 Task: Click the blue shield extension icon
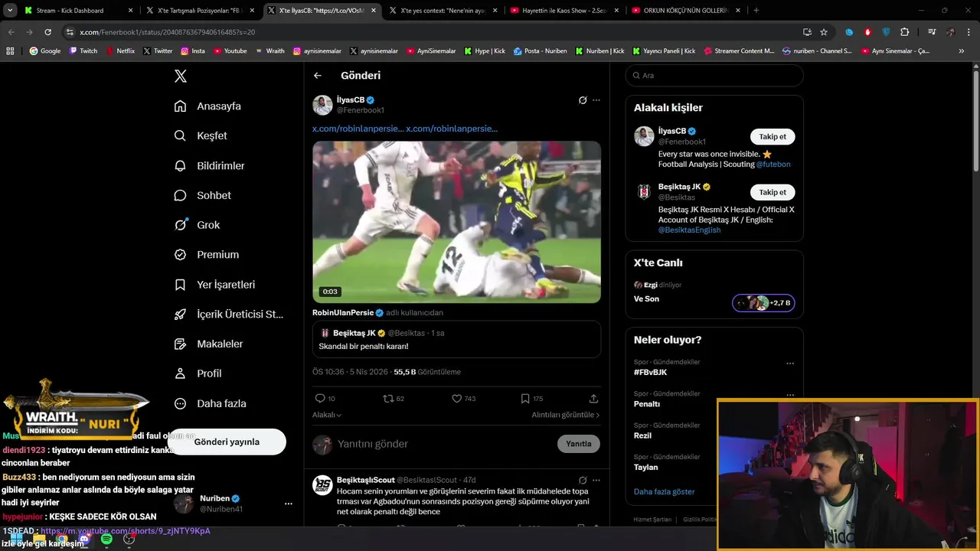pyautogui.click(x=886, y=32)
